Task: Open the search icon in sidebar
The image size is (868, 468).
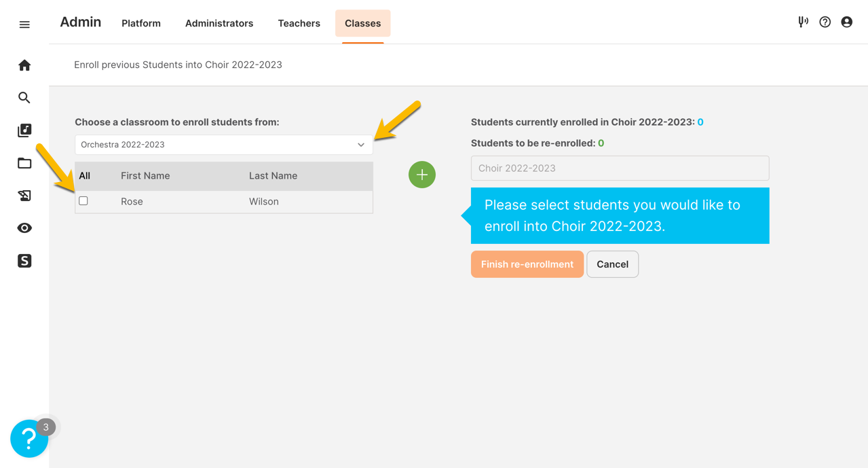Action: click(x=24, y=98)
